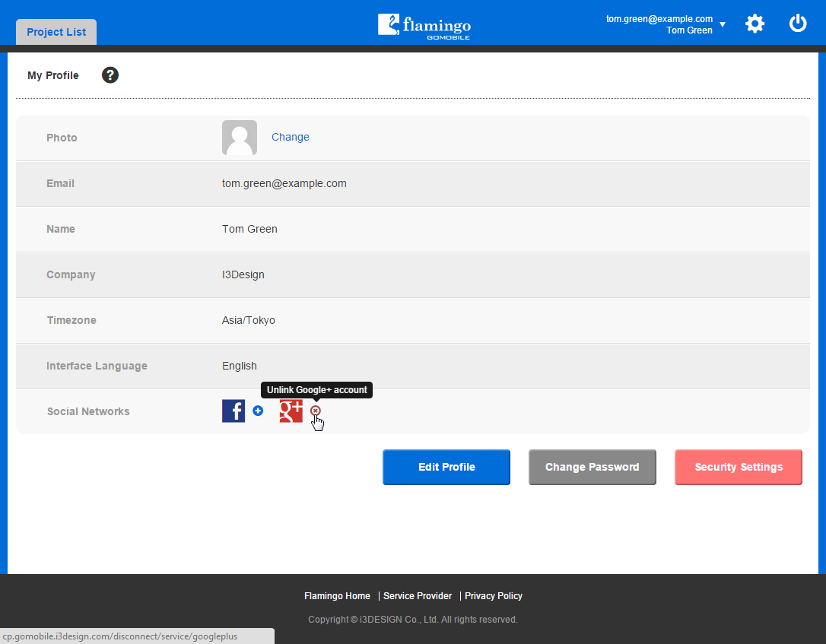Click the profile photo avatar thumbnail
Viewport: 826px width, 644px height.
240,138
